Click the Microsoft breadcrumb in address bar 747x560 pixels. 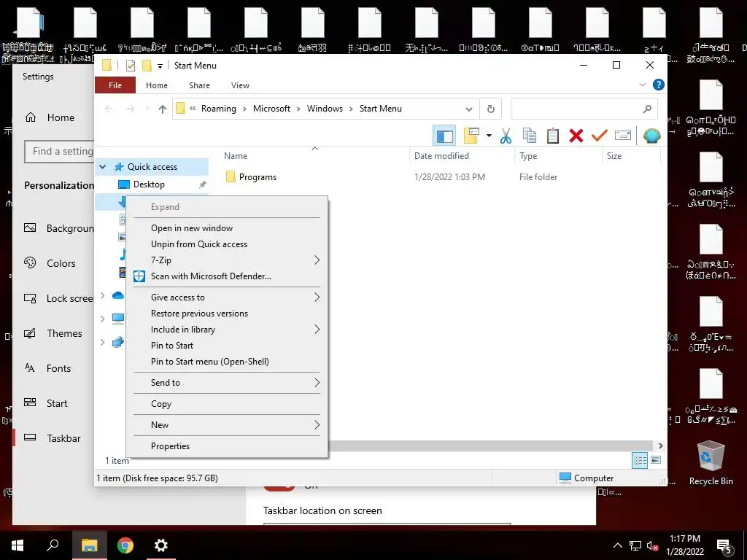(271, 109)
